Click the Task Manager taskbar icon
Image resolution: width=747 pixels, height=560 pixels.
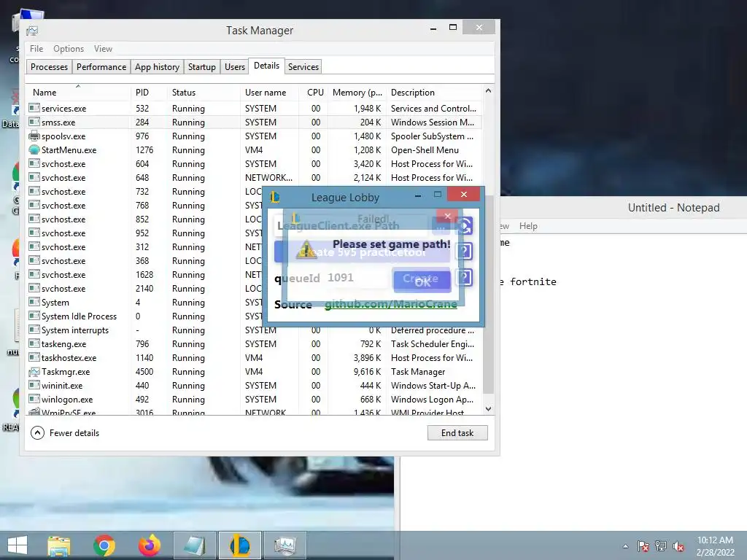coord(285,545)
